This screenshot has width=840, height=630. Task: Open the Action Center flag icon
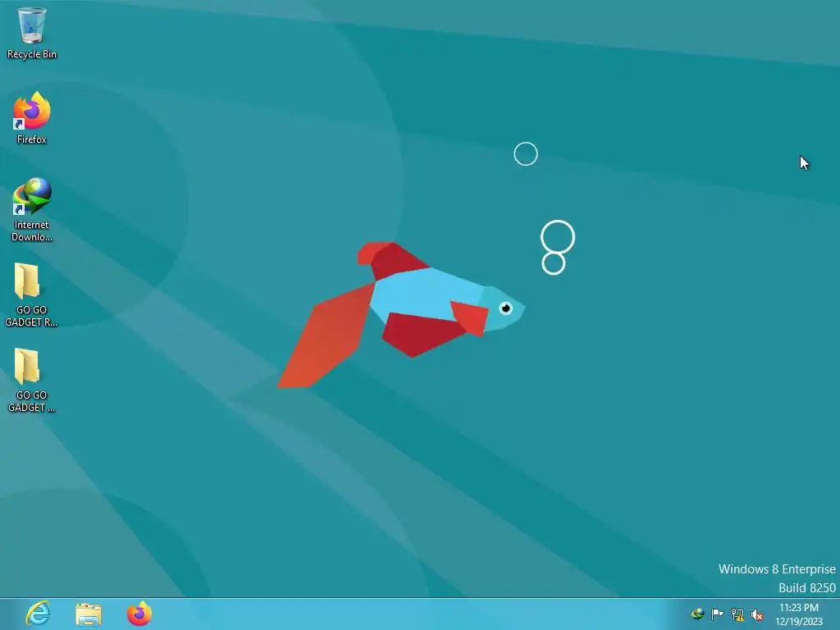[x=717, y=614]
